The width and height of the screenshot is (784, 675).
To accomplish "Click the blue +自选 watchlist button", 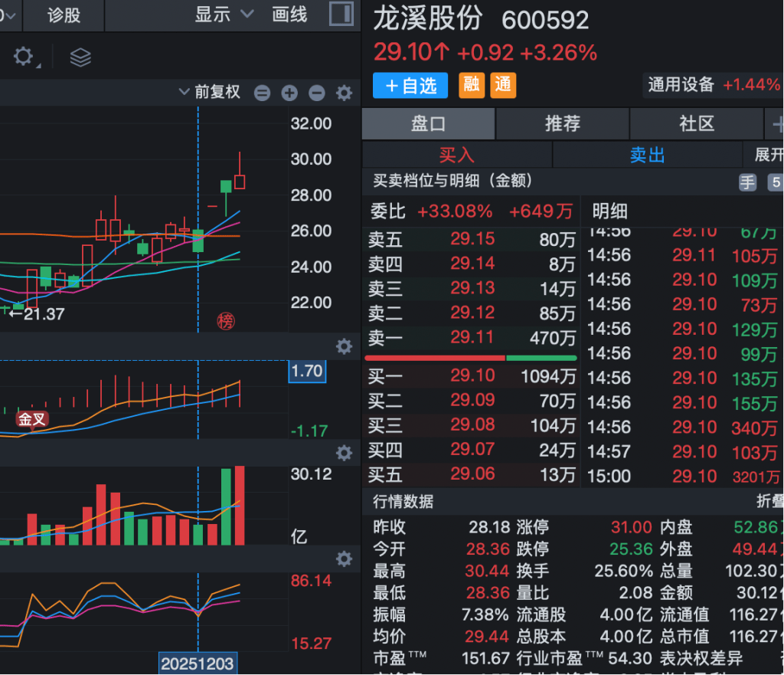I will 410,85.
